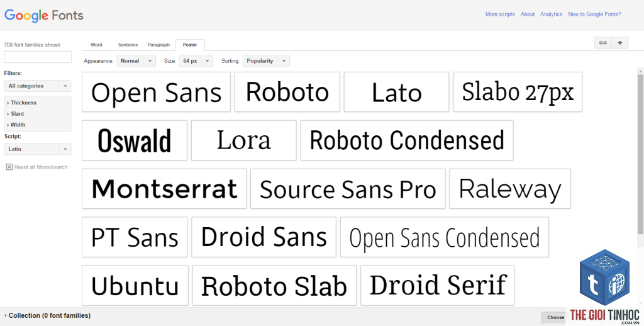Click the link icon button at top right
The image size is (644, 326).
point(603,43)
